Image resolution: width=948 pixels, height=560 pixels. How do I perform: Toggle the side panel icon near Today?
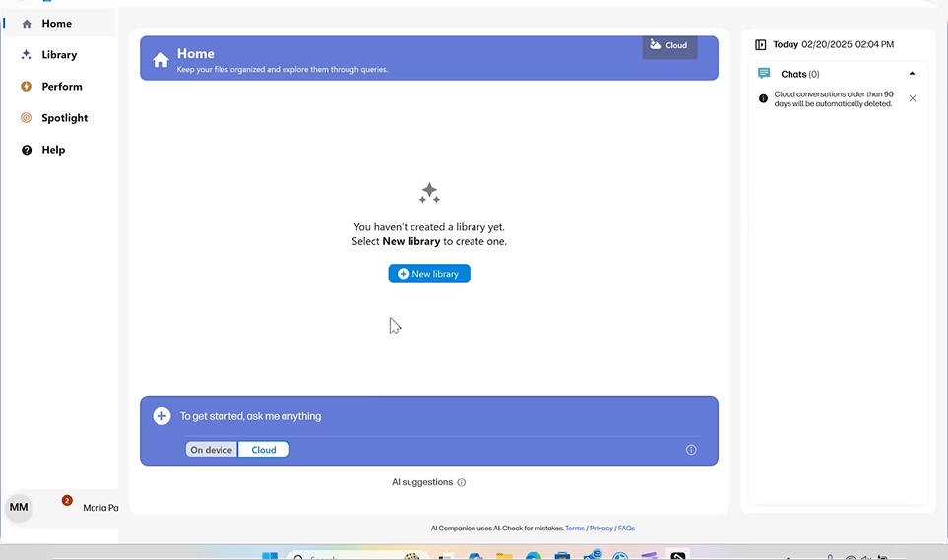761,44
